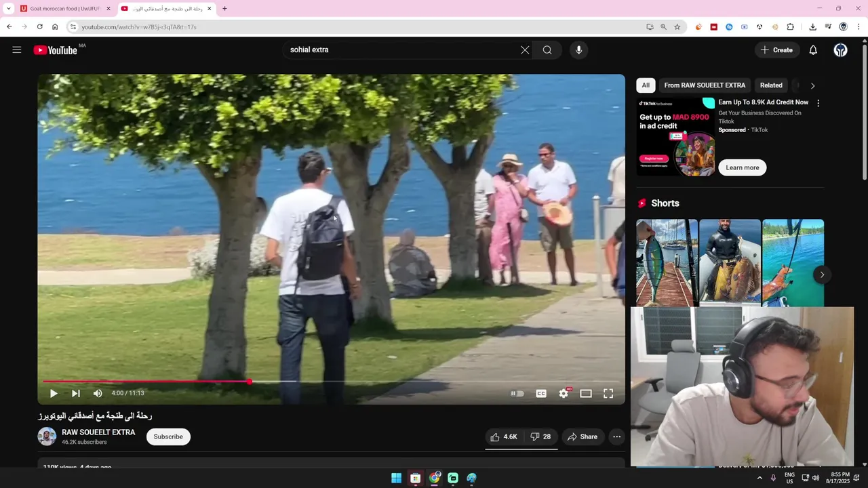This screenshot has height=488, width=868.
Task: Open the middle Short with the diver
Action: click(730, 263)
